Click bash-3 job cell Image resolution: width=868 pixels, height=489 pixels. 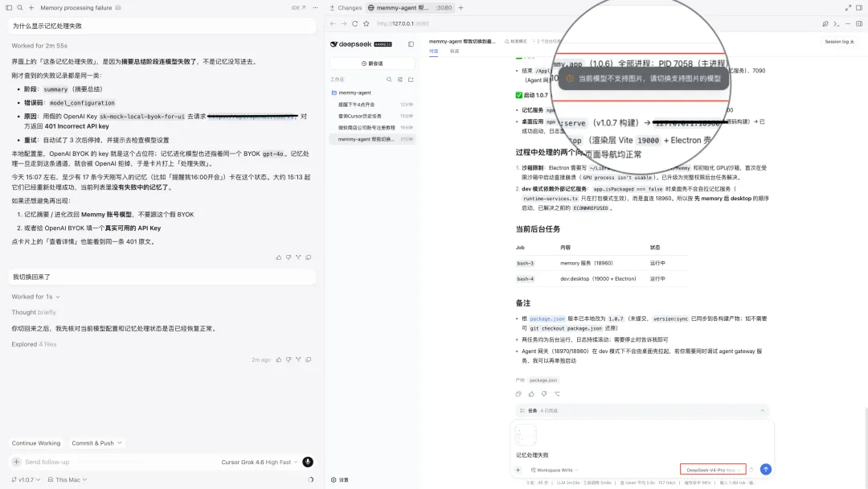pos(526,263)
